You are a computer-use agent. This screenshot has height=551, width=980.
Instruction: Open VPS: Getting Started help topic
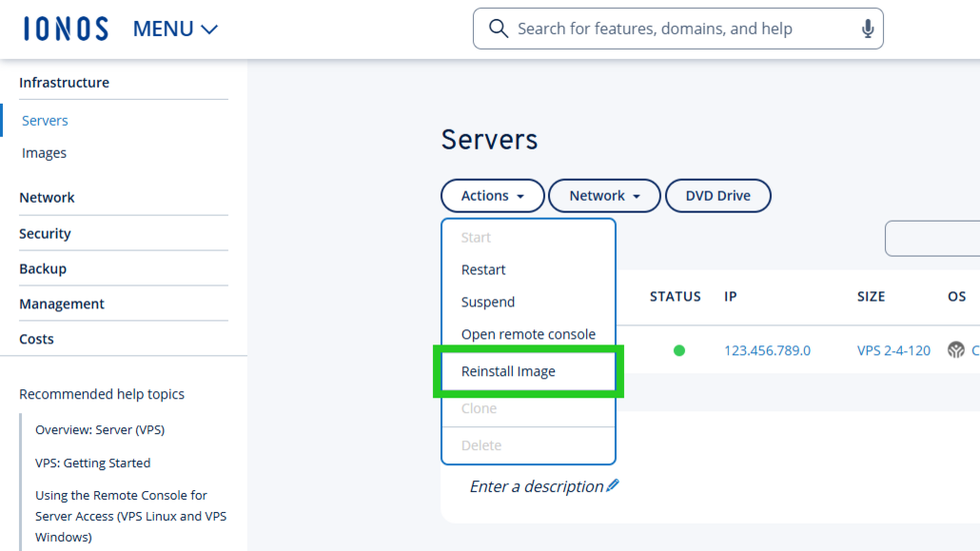[x=92, y=462]
